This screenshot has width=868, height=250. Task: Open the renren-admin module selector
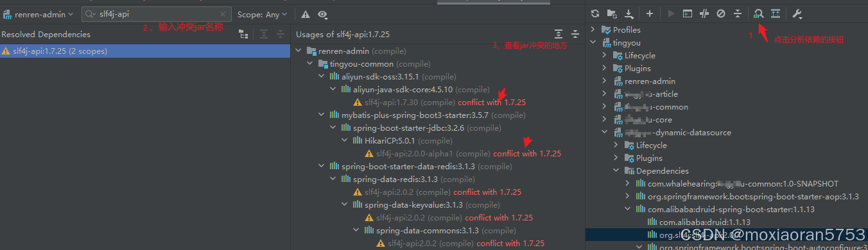39,14
